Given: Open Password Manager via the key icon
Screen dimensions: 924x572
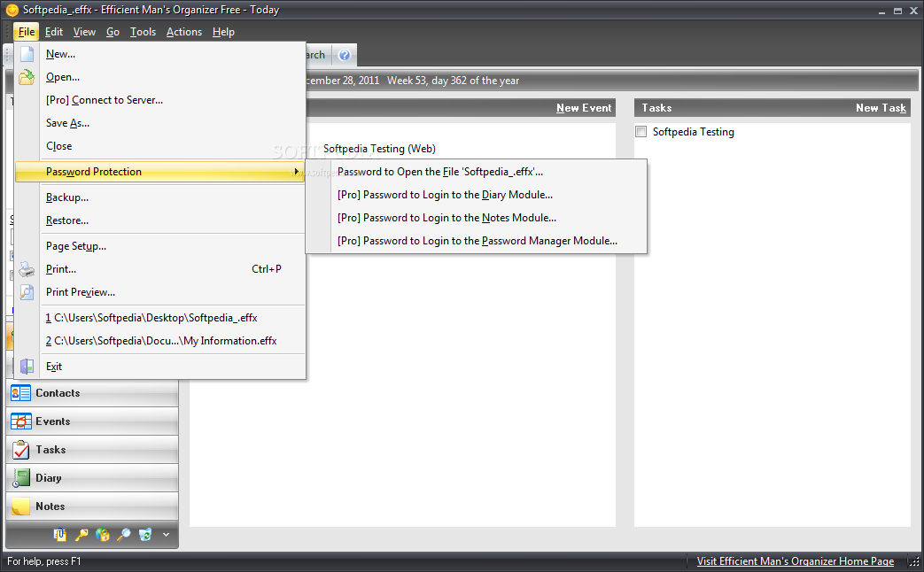Looking at the screenshot, I should point(82,534).
